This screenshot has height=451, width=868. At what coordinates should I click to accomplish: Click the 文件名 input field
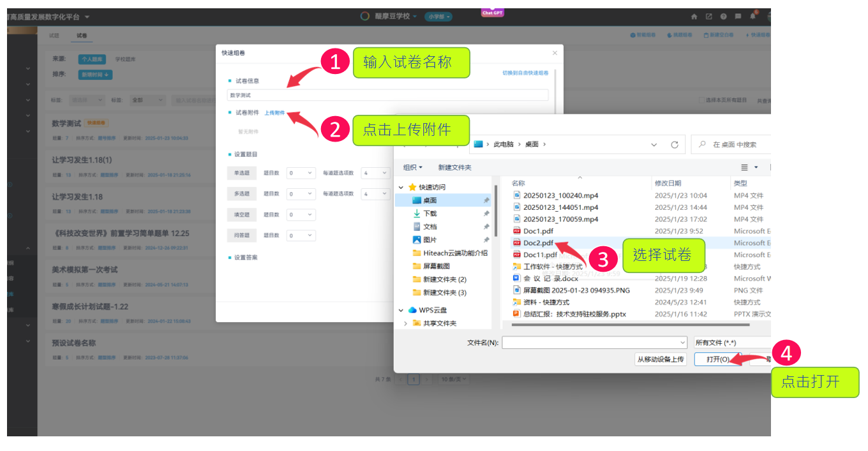point(594,343)
